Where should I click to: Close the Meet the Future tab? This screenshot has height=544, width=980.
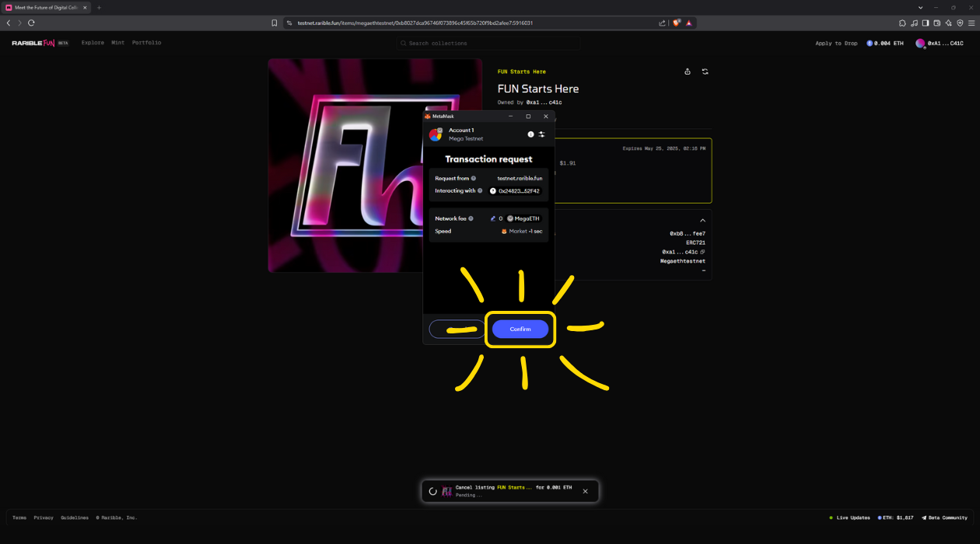[x=86, y=7]
